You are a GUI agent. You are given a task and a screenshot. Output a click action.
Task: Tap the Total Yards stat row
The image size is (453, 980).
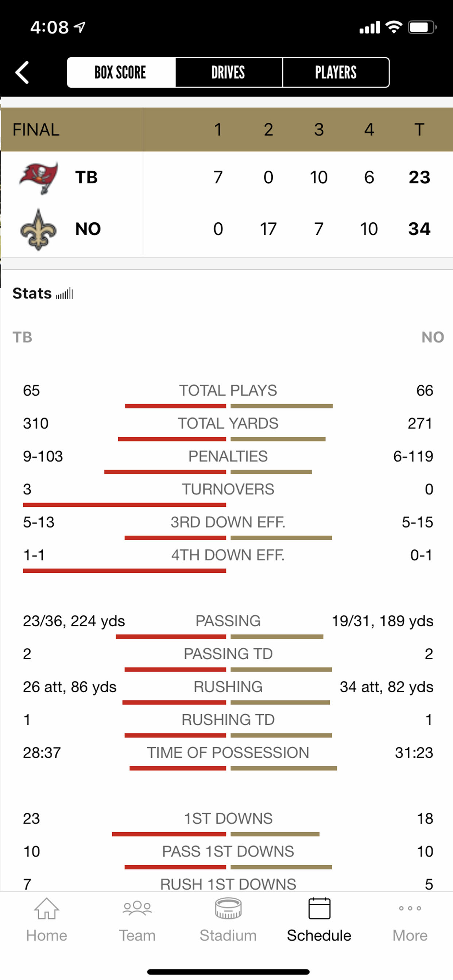pos(228,423)
